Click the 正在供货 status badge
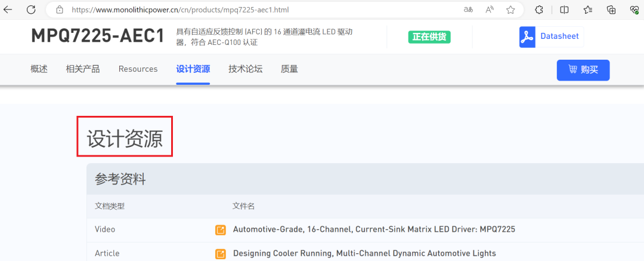This screenshot has height=261, width=644. pos(429,37)
